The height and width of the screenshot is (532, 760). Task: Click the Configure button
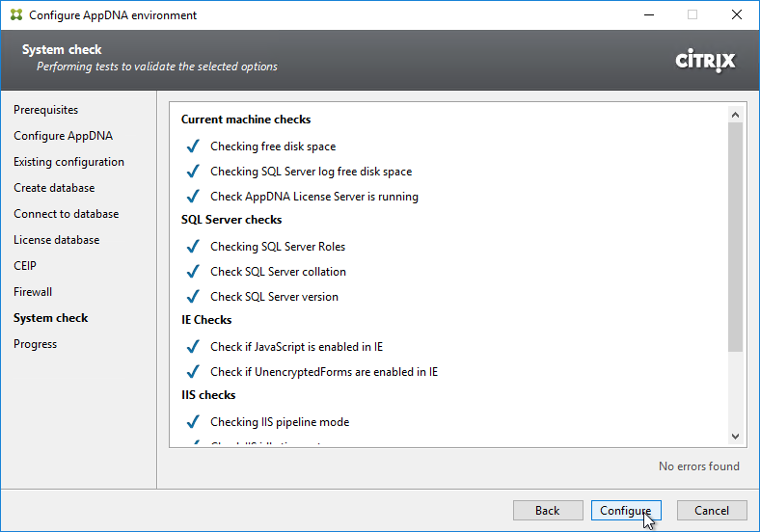pos(626,510)
